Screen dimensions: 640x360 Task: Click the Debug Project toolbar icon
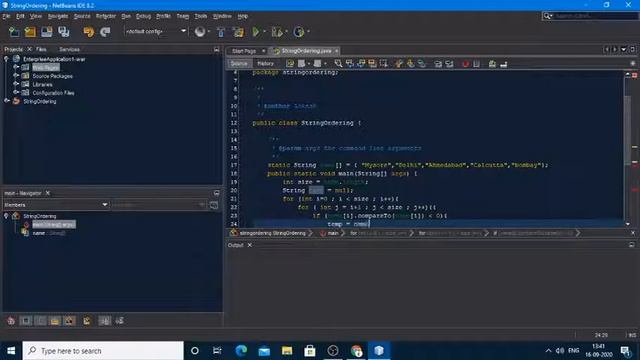[277, 31]
